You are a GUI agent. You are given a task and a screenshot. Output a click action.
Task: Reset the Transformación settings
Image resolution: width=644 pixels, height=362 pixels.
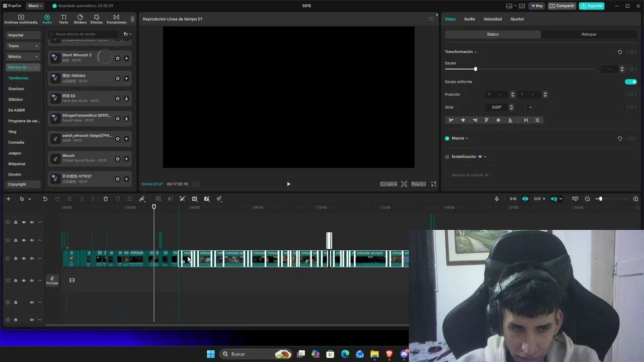point(619,52)
